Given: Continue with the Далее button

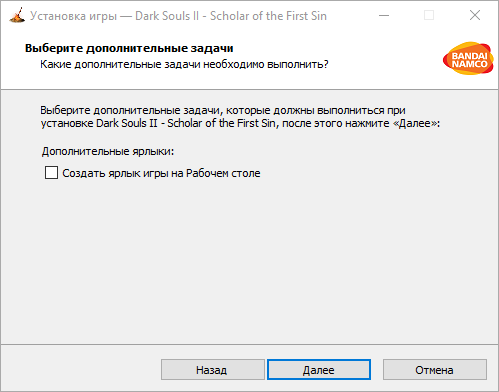Looking at the screenshot, I should (x=319, y=370).
